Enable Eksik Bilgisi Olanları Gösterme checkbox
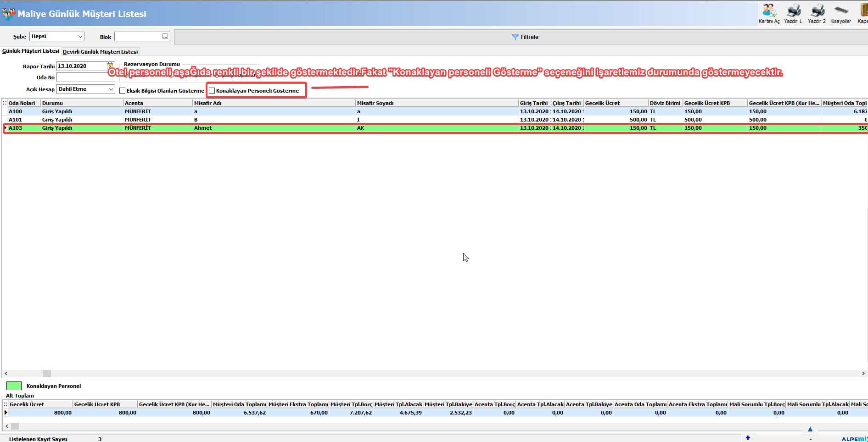This screenshot has height=442, width=868. tap(123, 91)
